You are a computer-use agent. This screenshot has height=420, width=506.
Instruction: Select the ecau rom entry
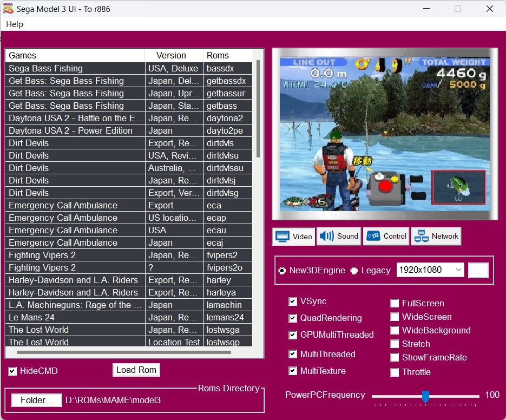pyautogui.click(x=129, y=230)
